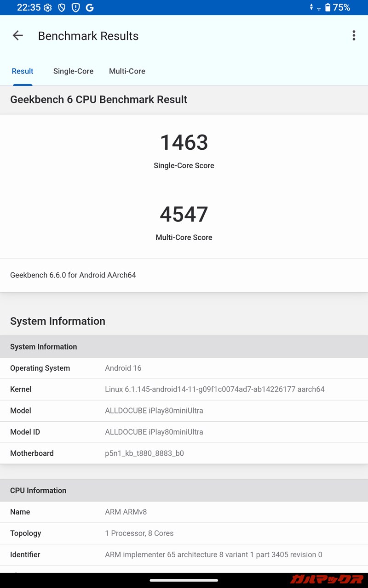368x588 pixels.
Task: Switch to the Multi-Core tab
Action: [x=127, y=71]
